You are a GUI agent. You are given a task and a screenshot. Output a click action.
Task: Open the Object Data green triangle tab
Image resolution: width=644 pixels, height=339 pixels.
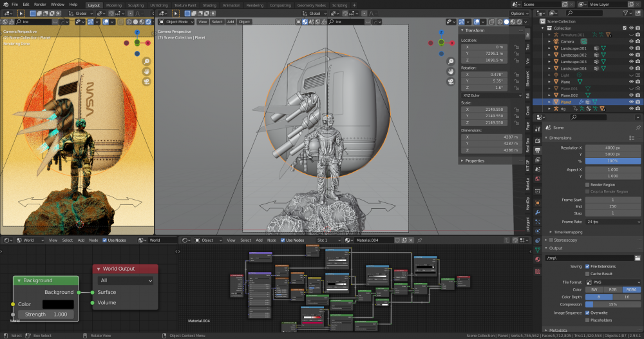point(538,250)
